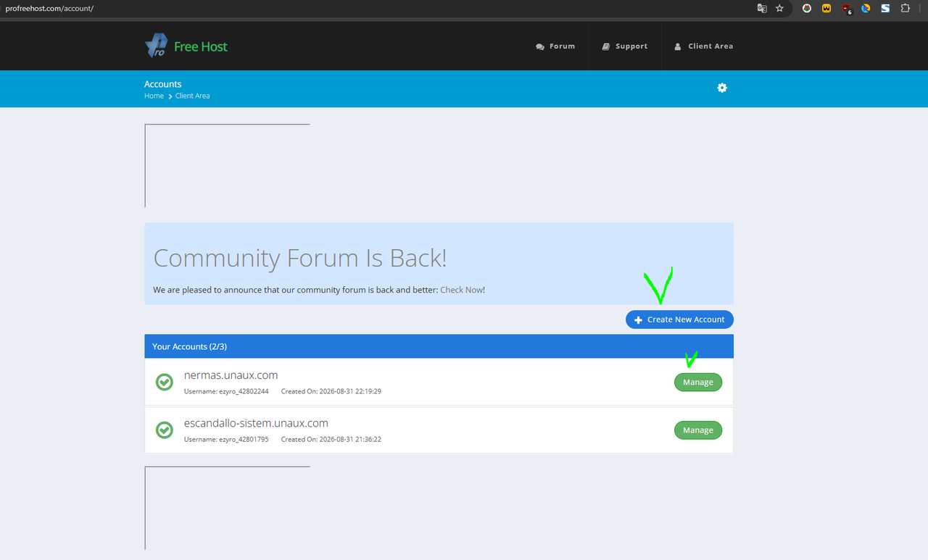928x560 pixels.
Task: Click the yellow W extension icon
Action: (826, 9)
